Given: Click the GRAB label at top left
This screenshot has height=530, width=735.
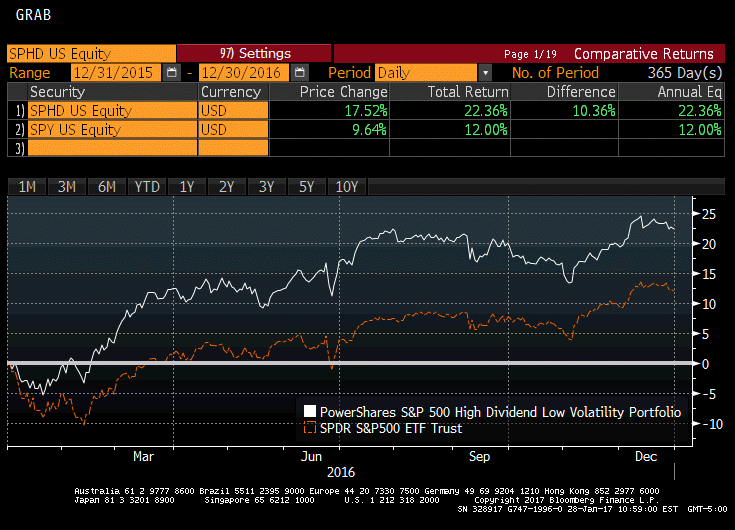Looking at the screenshot, I should tap(33, 15).
